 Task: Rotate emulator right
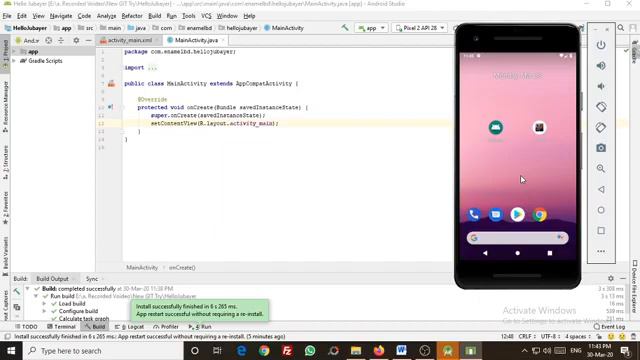(x=601, y=127)
